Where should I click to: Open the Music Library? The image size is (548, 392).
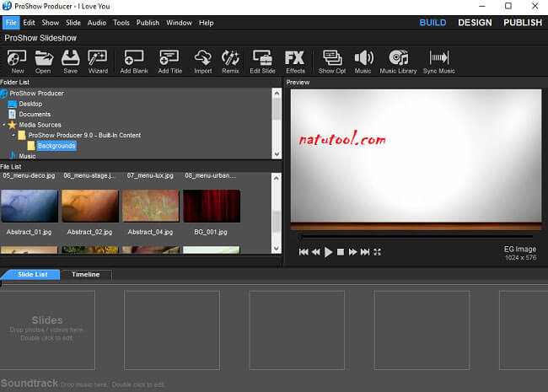[399, 62]
